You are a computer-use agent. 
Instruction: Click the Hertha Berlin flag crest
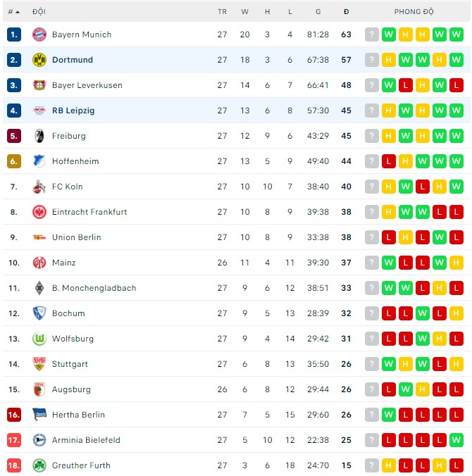[x=39, y=415]
